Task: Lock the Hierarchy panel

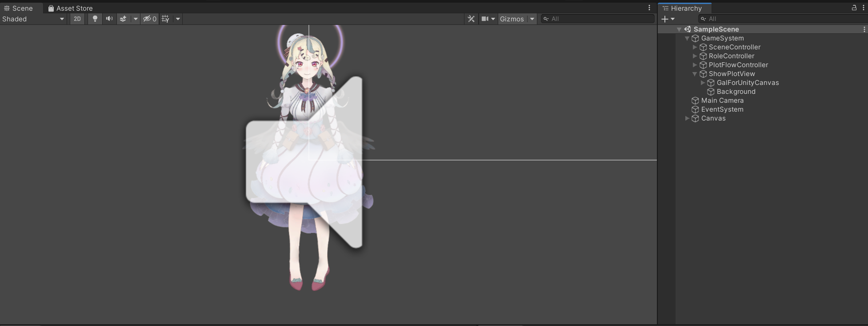Action: point(854,8)
